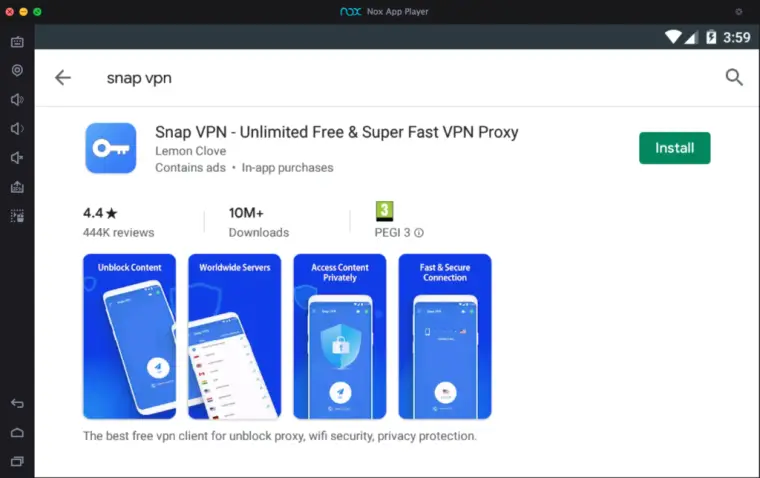Raise volume with the Nox volume up icon
This screenshot has height=478, width=760.
(17, 100)
